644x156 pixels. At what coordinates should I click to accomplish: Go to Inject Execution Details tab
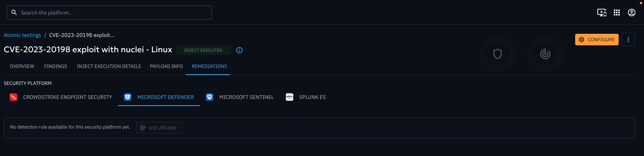[109, 66]
